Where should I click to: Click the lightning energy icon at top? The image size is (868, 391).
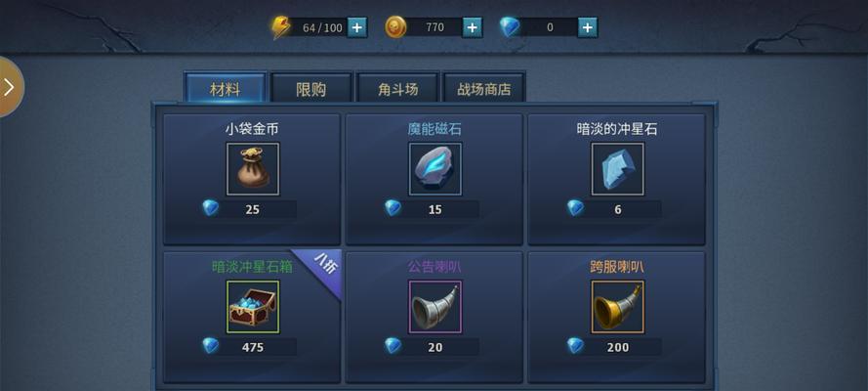280,27
